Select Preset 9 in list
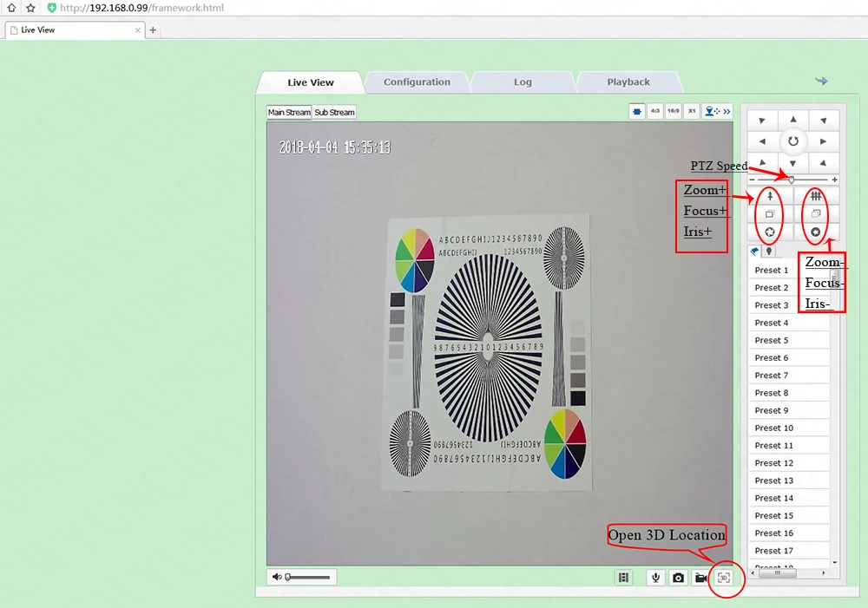Viewport: 868px width, 608px height. click(789, 410)
